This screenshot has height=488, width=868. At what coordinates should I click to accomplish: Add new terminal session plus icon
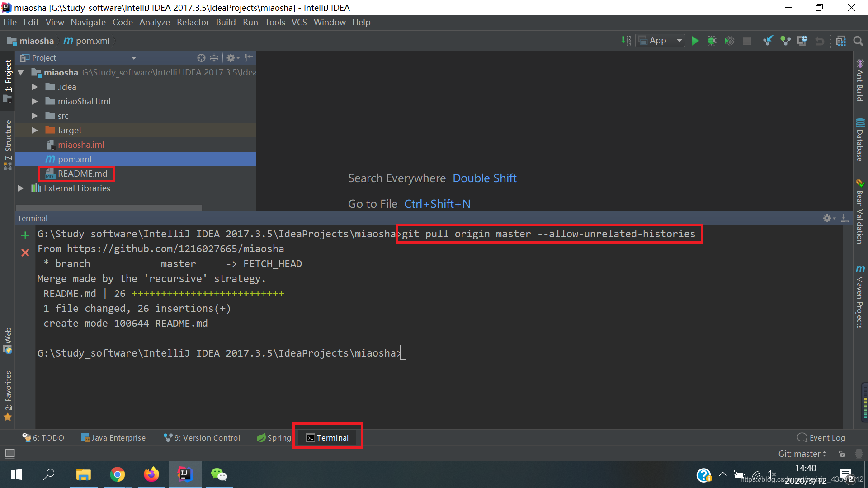25,235
